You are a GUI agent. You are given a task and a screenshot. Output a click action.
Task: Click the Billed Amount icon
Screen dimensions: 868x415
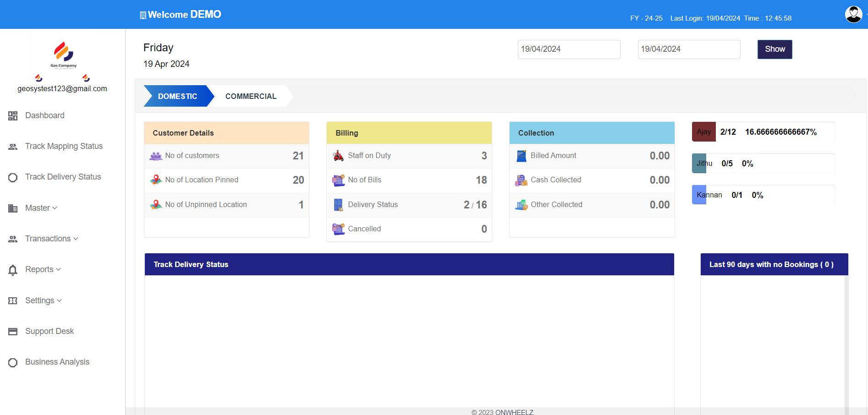(x=521, y=156)
